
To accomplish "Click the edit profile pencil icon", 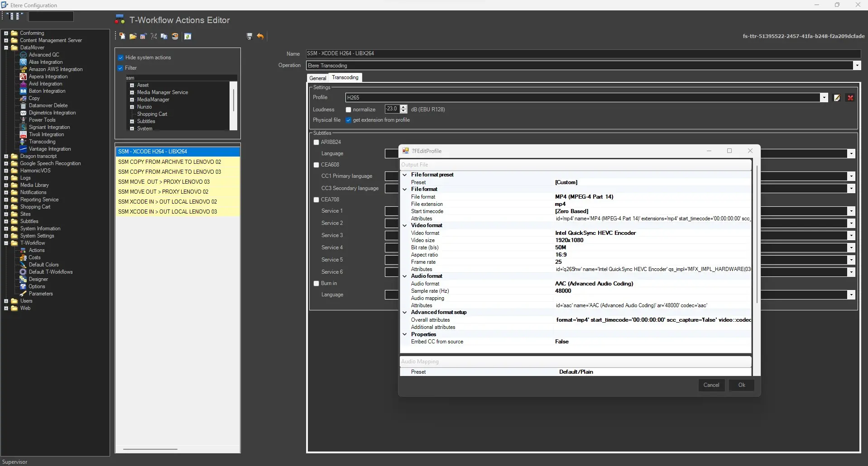I will click(837, 98).
